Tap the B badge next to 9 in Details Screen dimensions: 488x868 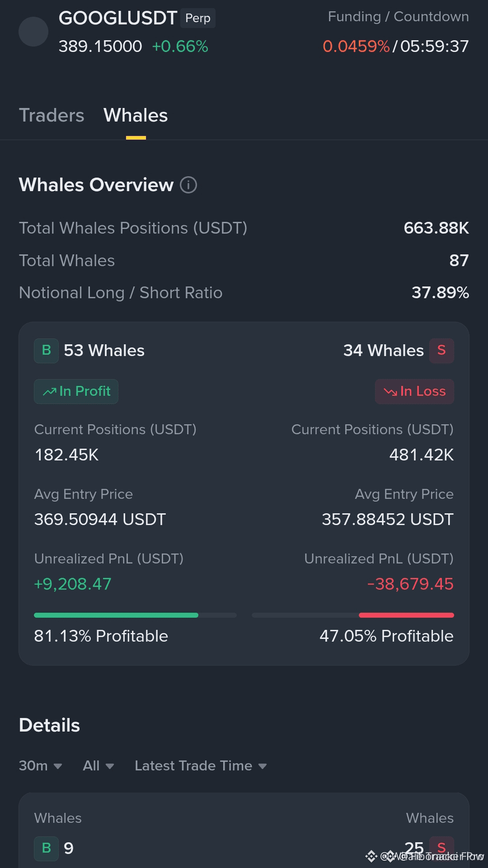[46, 848]
